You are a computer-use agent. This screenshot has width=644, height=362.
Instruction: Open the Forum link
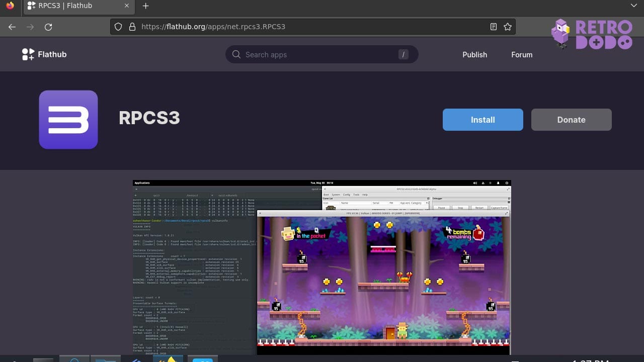tap(522, 55)
